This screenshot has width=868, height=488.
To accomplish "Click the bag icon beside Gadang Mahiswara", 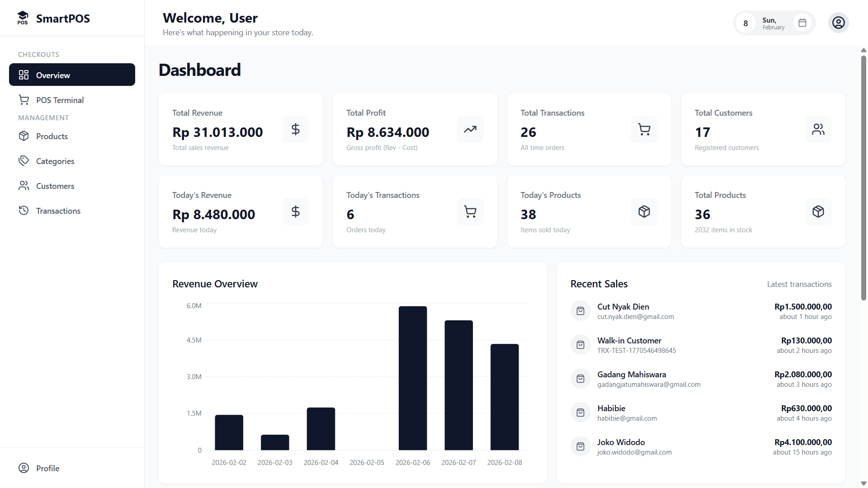I will (x=580, y=378).
